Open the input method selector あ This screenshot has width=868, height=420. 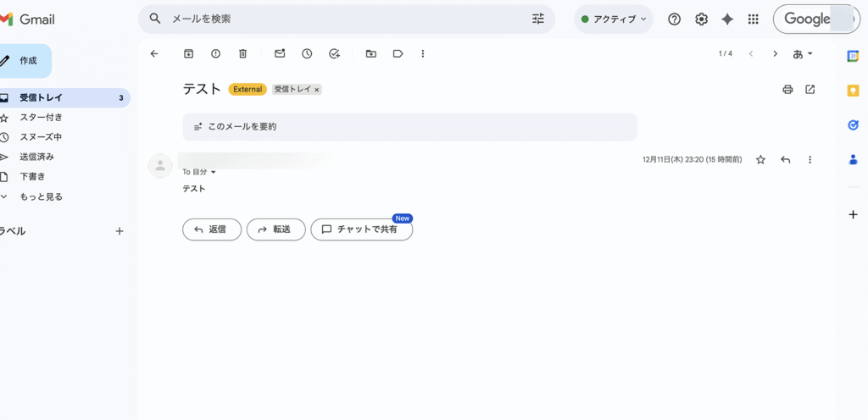point(803,53)
